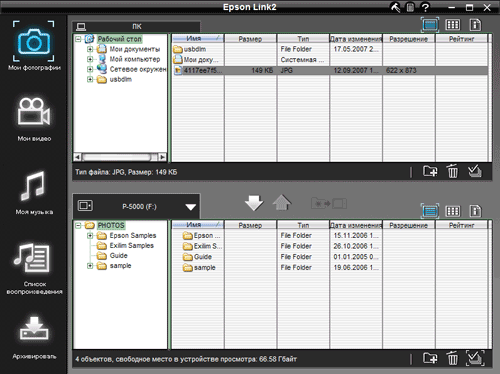The width and height of the screenshot is (500, 374).
Task: Click the device info icon in title bar
Action: tap(410, 7)
